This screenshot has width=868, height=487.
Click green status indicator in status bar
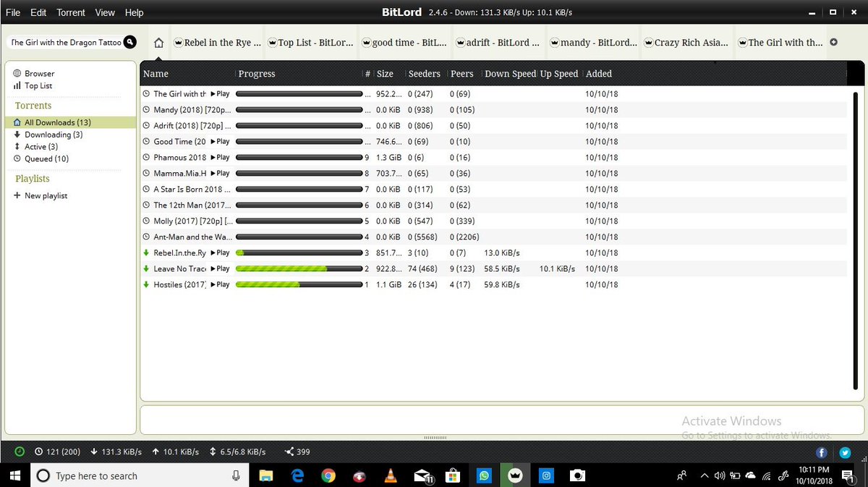point(20,452)
